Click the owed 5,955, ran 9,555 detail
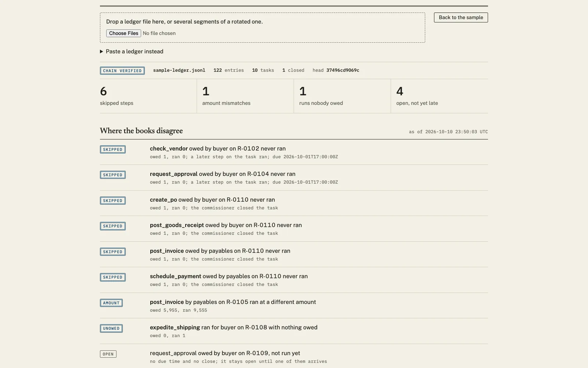This screenshot has width=588, height=368. pyautogui.click(x=179, y=310)
